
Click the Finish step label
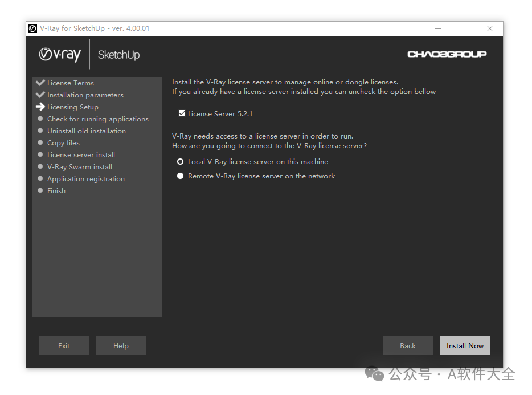point(56,190)
